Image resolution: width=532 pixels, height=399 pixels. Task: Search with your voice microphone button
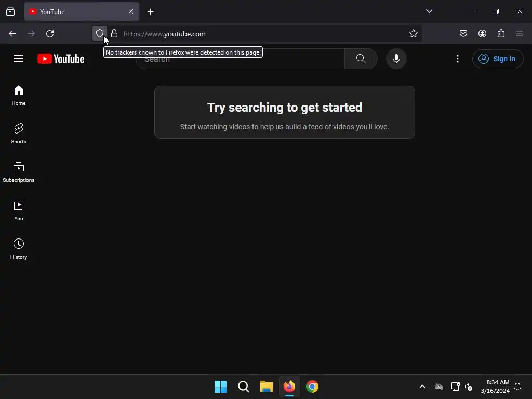(x=396, y=59)
